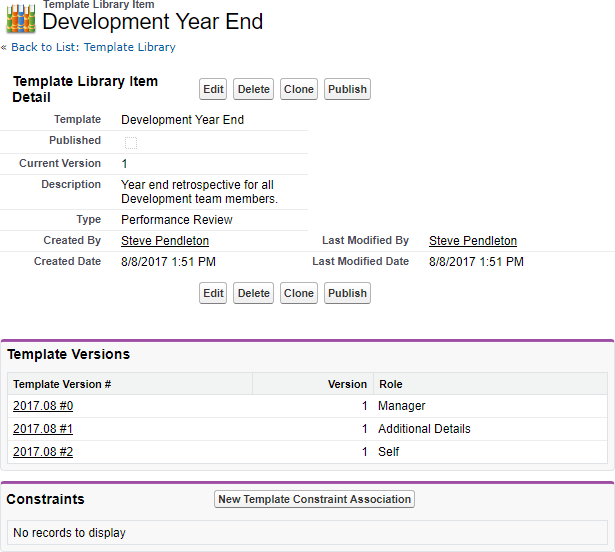
Task: Click the top Clone button
Action: point(298,89)
